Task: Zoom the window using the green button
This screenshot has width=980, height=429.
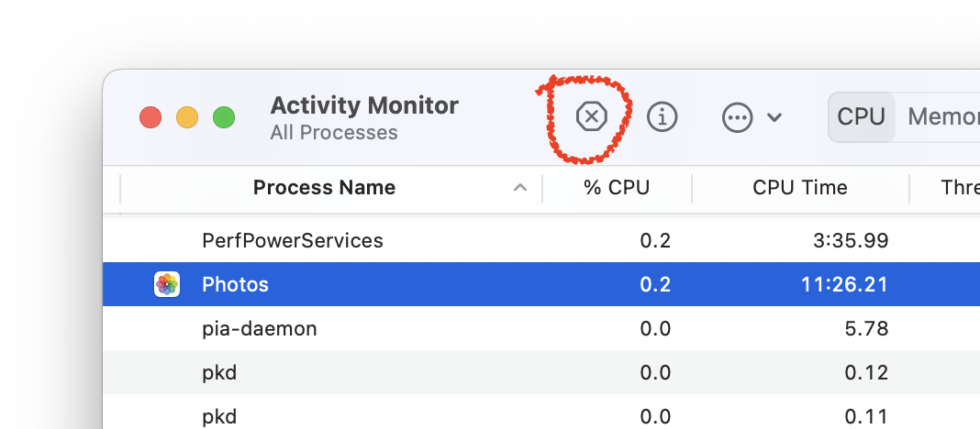Action: tap(224, 117)
